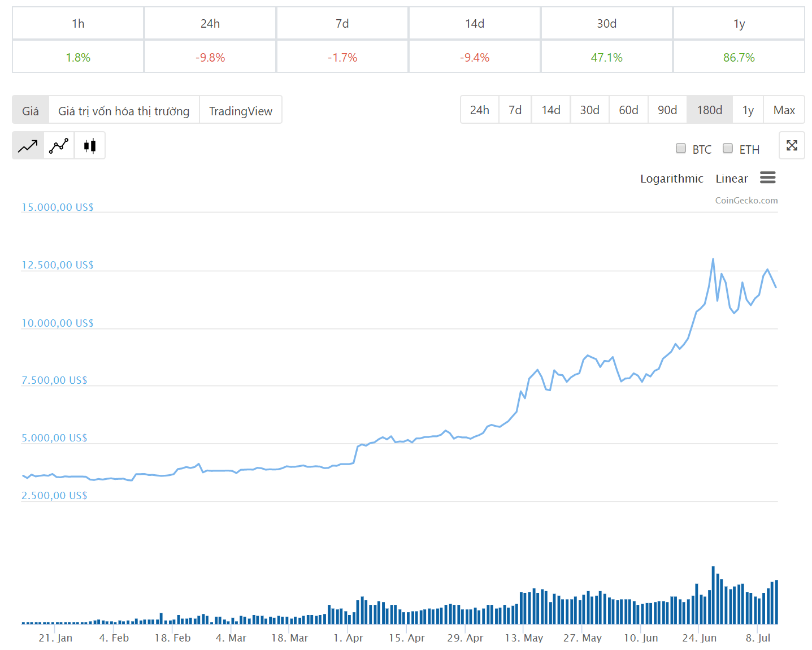Click the 14d change value -9.4%
The height and width of the screenshot is (650, 812).
pyautogui.click(x=475, y=57)
